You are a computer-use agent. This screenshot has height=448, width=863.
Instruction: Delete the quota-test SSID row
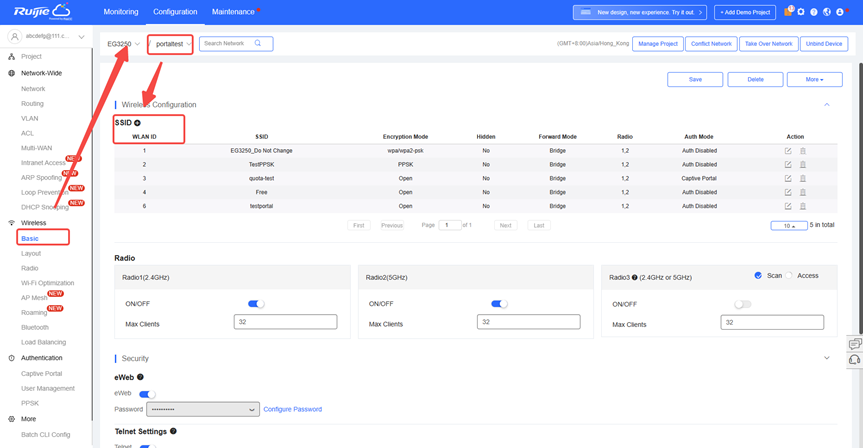802,178
